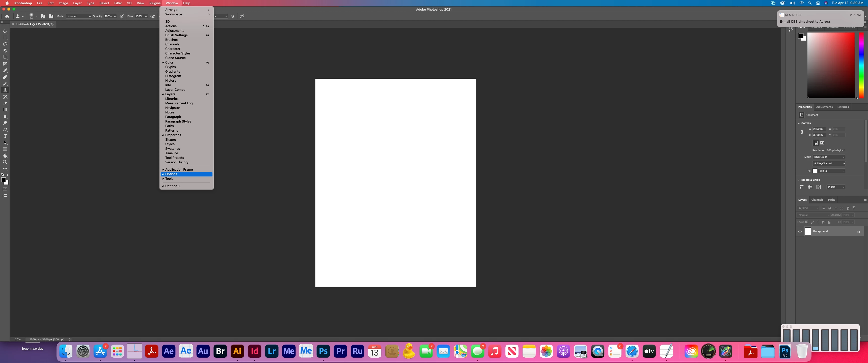The image size is (868, 363).
Task: Select the Lasso tool
Action: coord(5,44)
